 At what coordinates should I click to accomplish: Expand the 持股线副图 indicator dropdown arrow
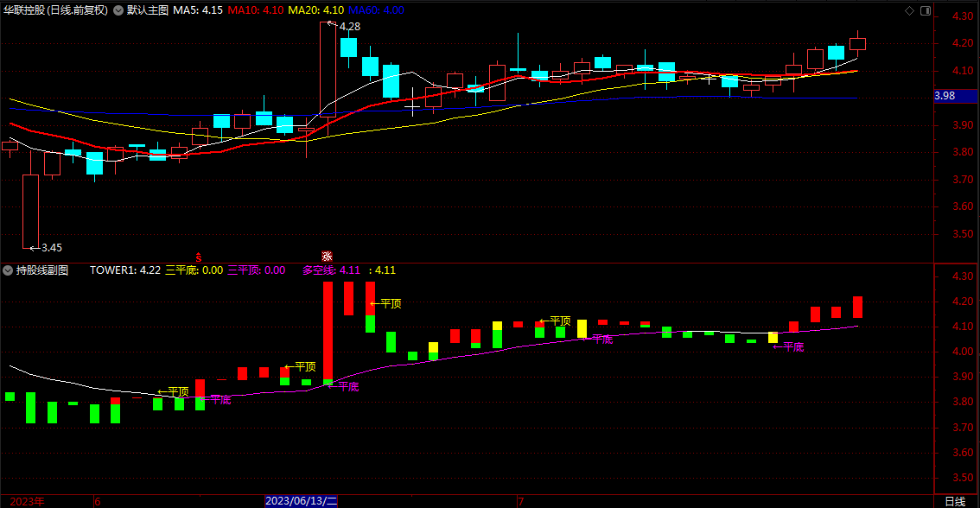(8, 270)
